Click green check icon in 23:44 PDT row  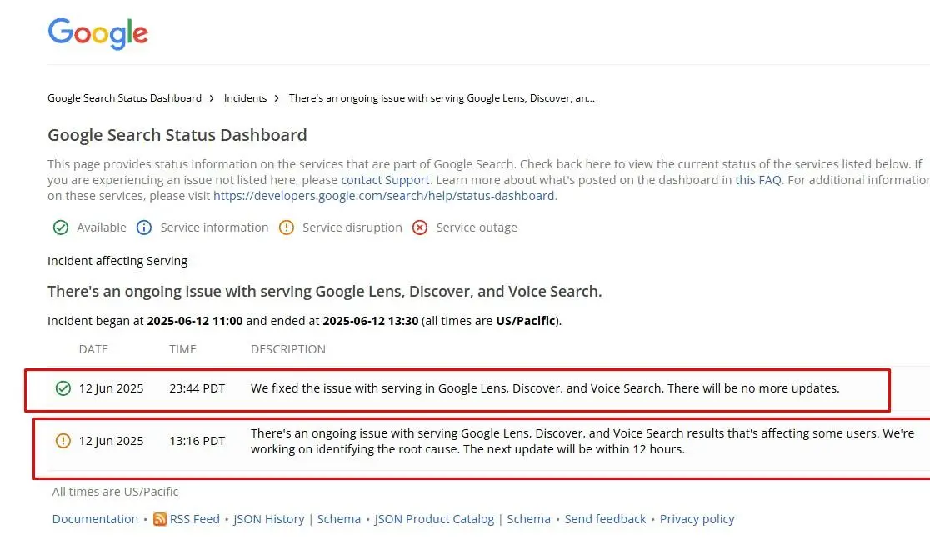[x=62, y=388]
